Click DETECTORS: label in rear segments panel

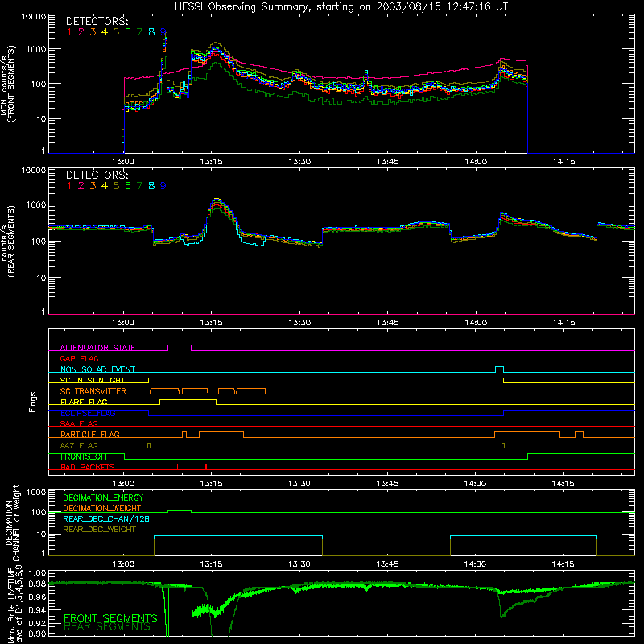point(97,175)
